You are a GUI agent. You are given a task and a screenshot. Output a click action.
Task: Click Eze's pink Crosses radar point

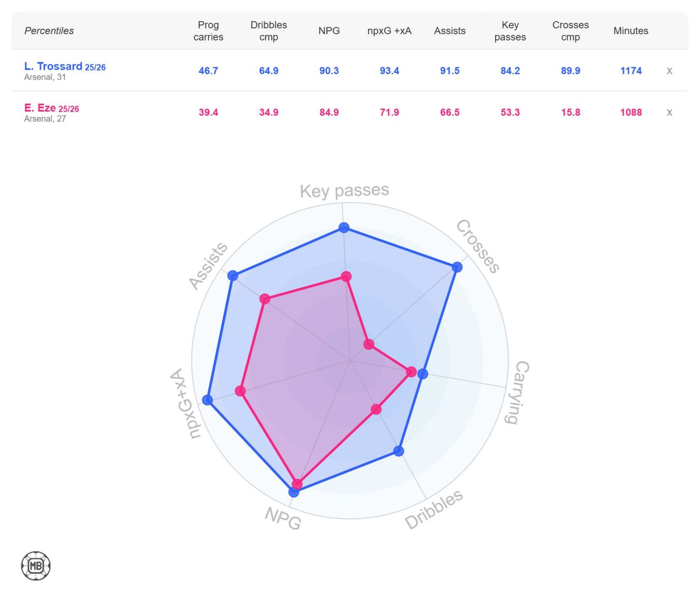369,344
